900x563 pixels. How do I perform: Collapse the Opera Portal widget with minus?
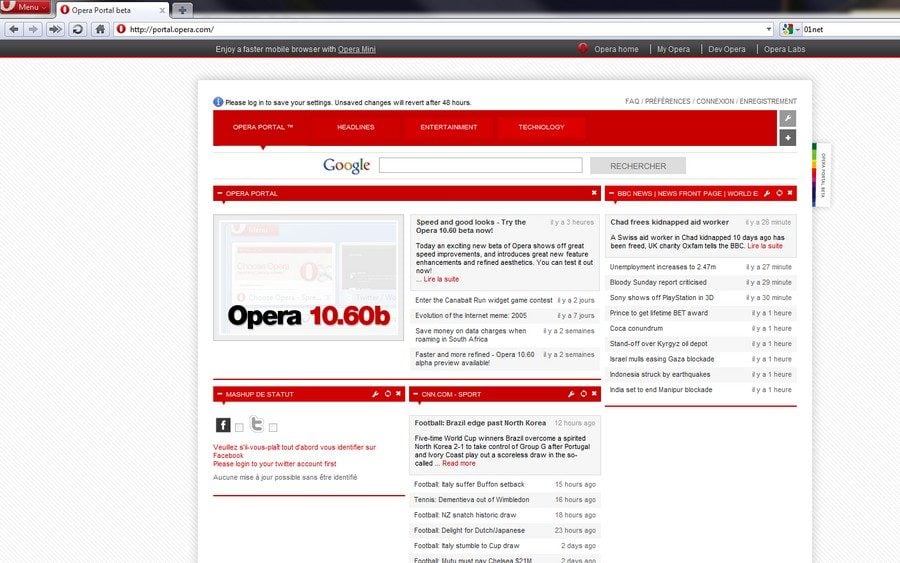tap(219, 193)
